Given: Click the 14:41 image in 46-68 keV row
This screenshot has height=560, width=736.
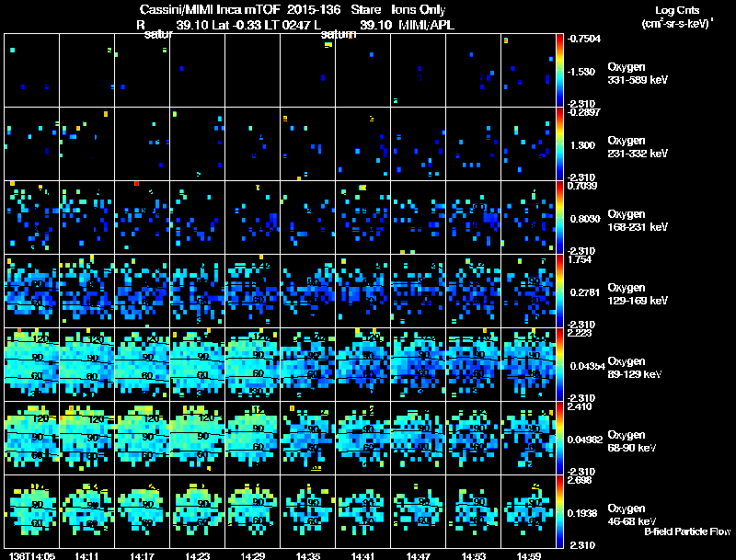Looking at the screenshot, I should [x=362, y=511].
